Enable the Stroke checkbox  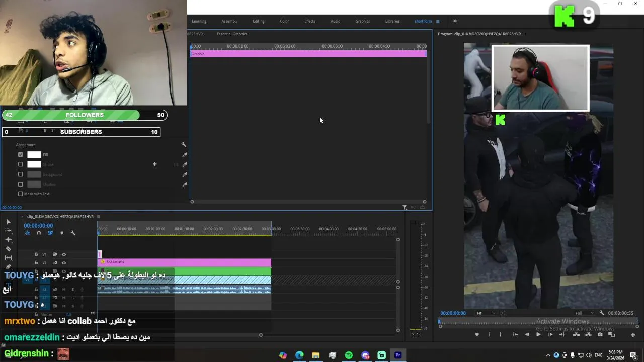click(21, 164)
